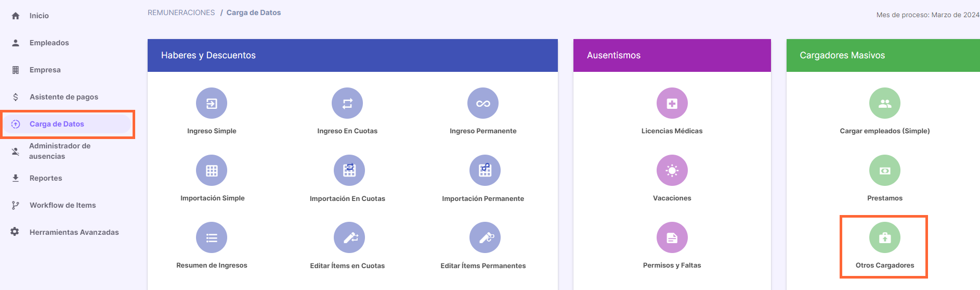Screen dimensions: 980x290
Task: Open Otros Cargadores icon
Action: point(885,237)
